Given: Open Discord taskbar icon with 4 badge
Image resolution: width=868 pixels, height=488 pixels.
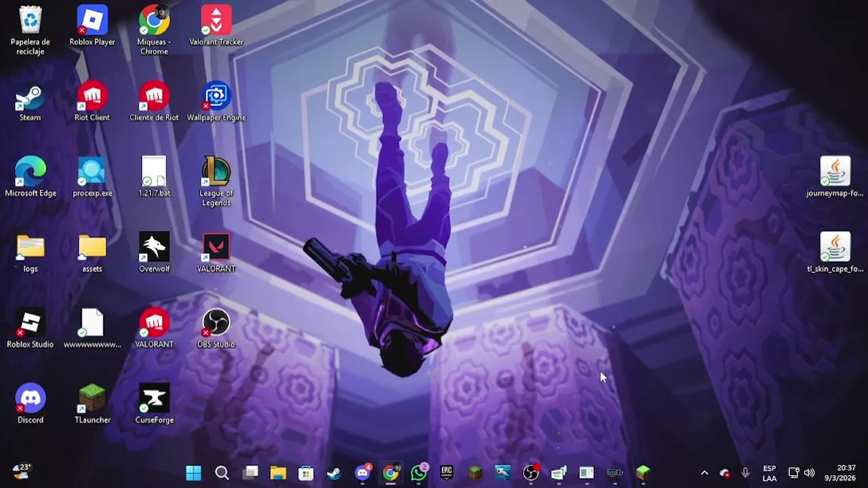Looking at the screenshot, I should 363,472.
